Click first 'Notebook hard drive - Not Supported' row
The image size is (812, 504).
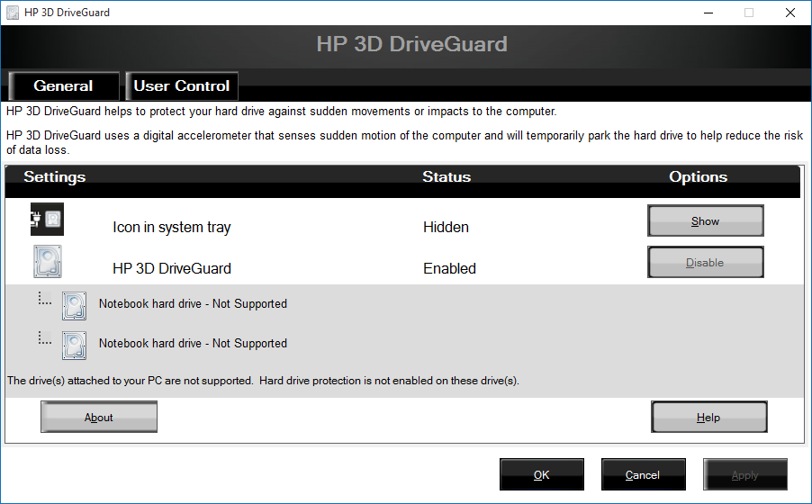193,304
